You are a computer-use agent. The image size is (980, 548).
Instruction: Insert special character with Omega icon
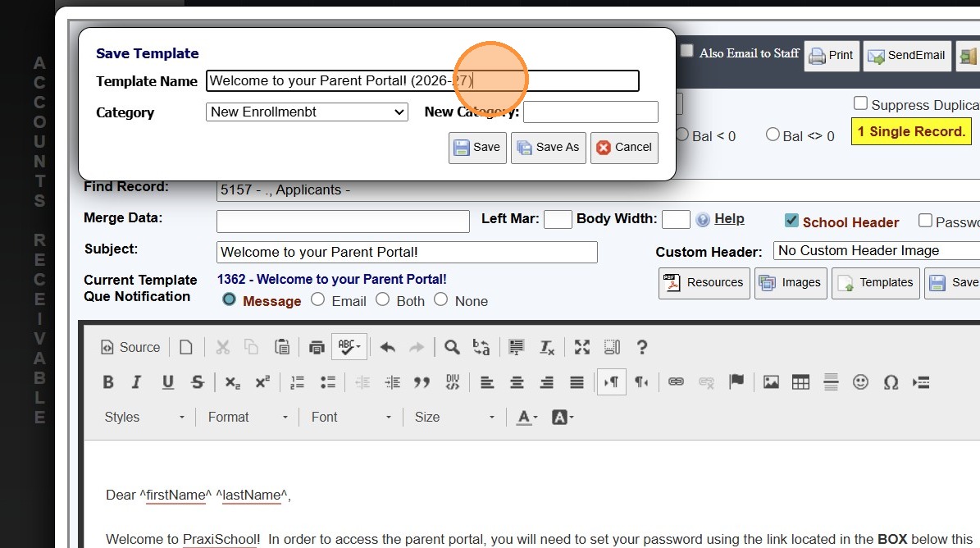click(x=891, y=382)
